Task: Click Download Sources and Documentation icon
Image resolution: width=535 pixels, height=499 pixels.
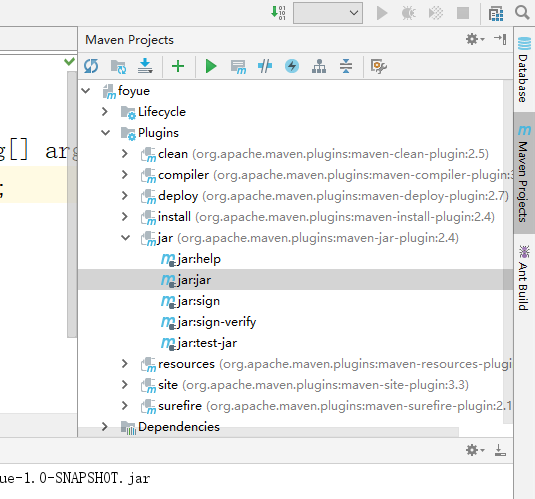Action: tap(145, 66)
